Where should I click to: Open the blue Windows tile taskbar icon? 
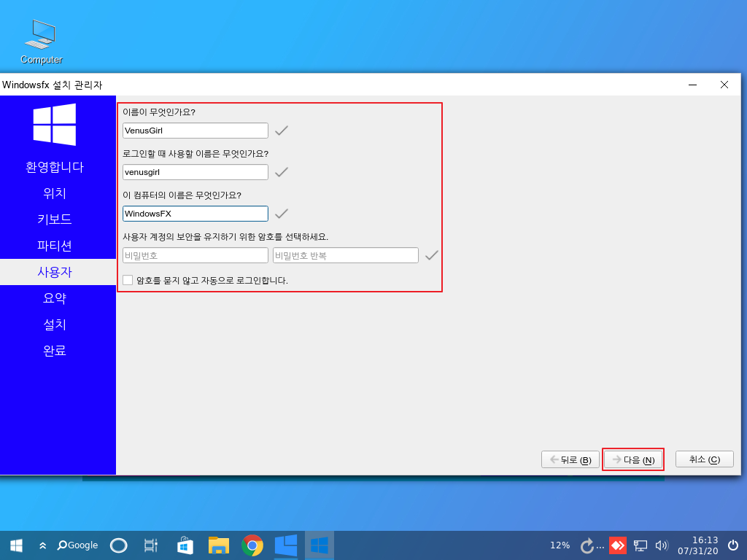(x=286, y=545)
